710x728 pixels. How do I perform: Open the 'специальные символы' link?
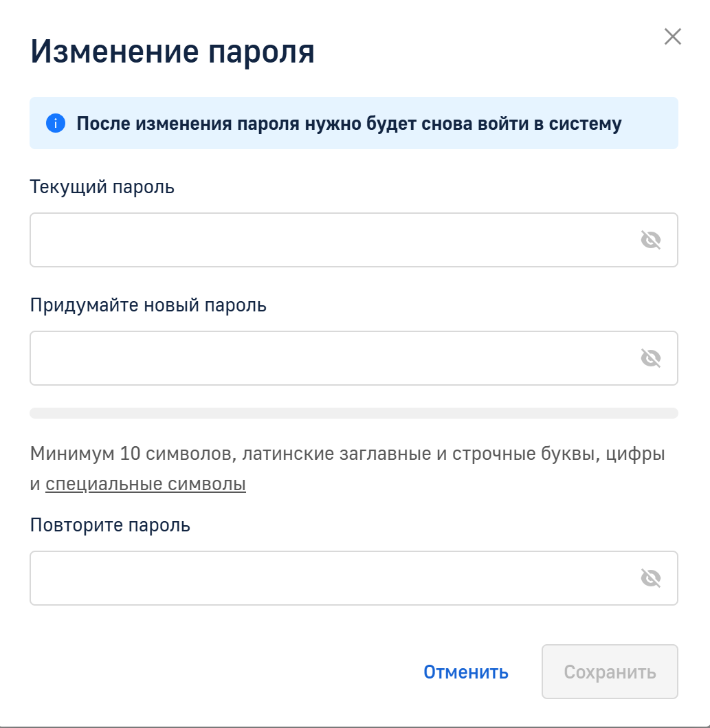(146, 484)
